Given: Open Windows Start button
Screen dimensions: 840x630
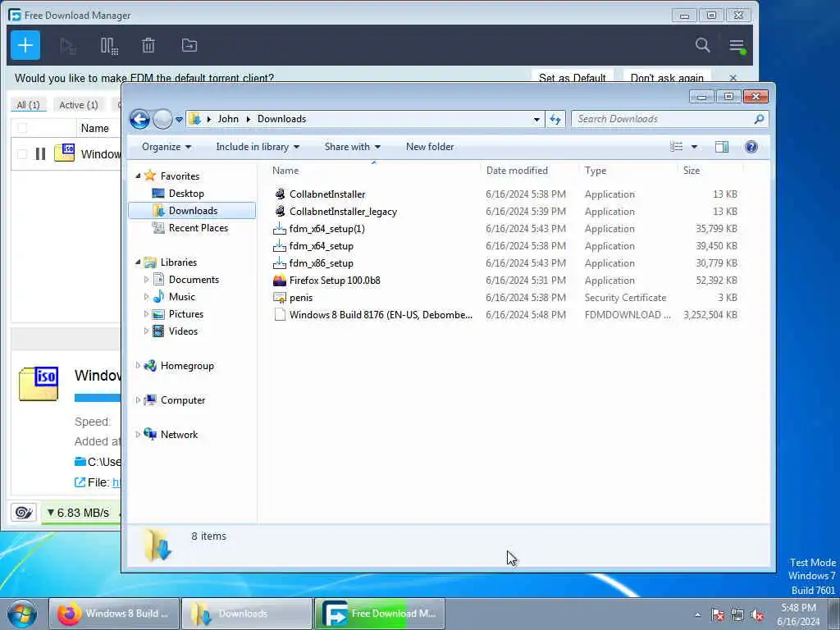Looking at the screenshot, I should 22,614.
